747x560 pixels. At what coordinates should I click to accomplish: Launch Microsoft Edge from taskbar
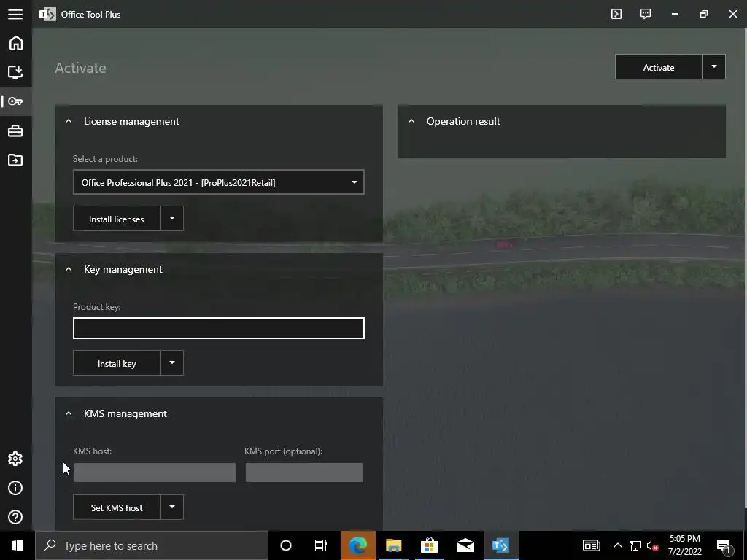coord(358,545)
